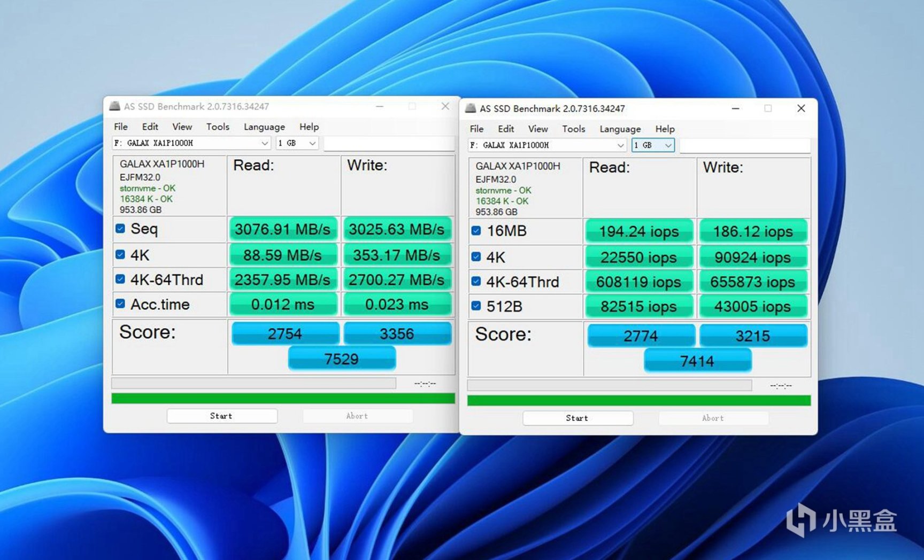
Task: Click the Abort button in the right window
Action: pyautogui.click(x=713, y=418)
